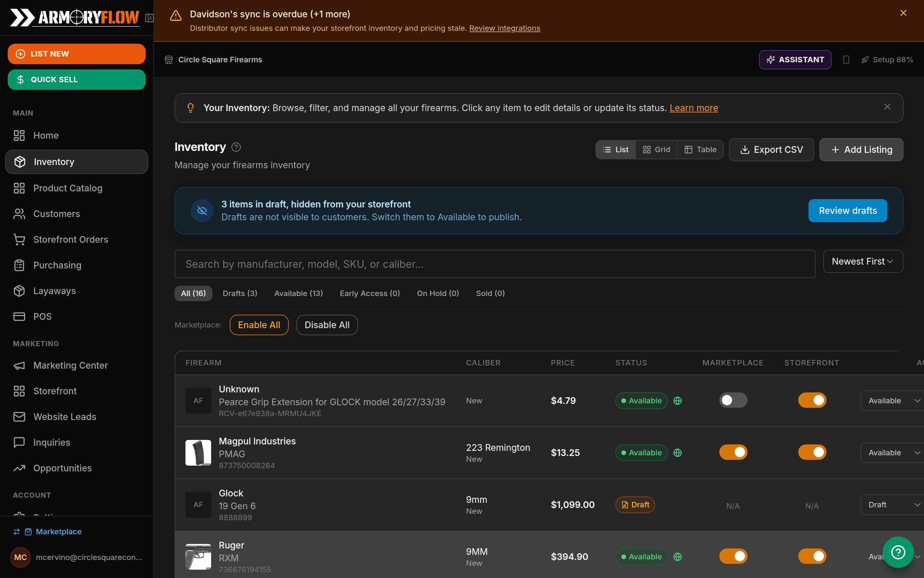
Task: Open the Storefront marketing page
Action: tap(77, 391)
